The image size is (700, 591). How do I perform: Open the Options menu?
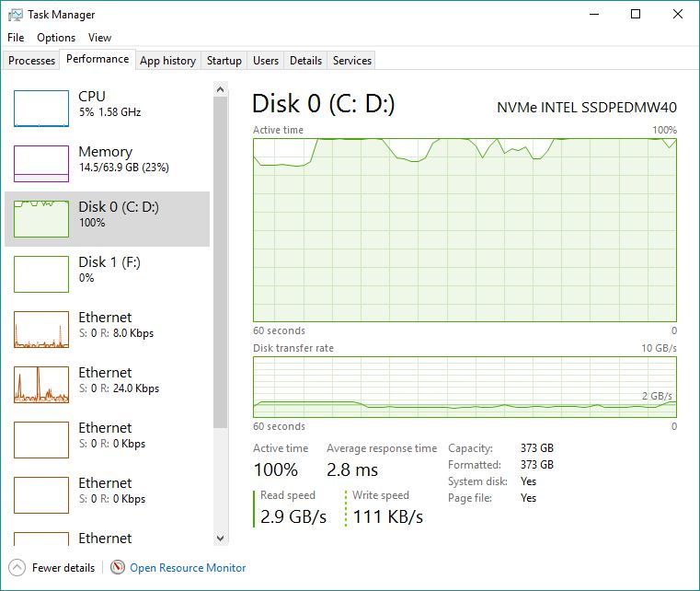coord(56,38)
